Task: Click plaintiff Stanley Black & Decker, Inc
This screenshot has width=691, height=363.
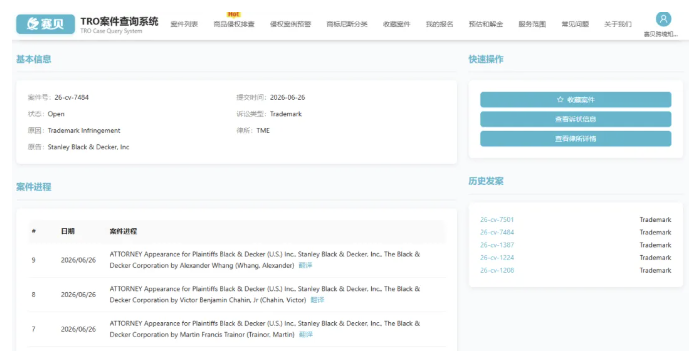Action: tap(88, 147)
